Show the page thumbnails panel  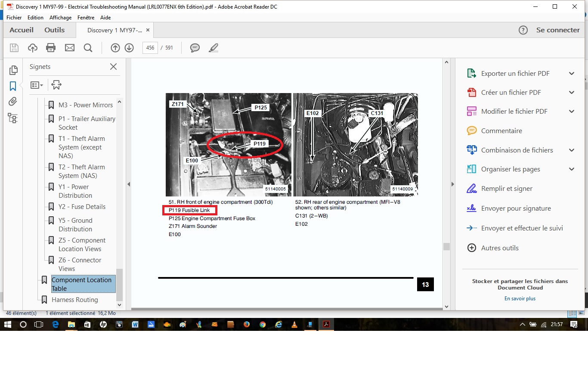click(x=13, y=70)
